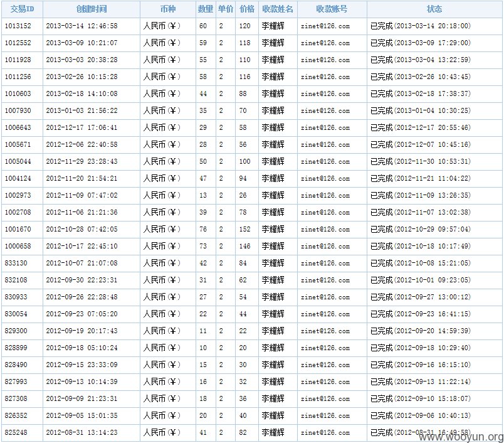The width and height of the screenshot is (504, 443).
Task: Click the 收款账号 column header
Action: tap(332, 9)
